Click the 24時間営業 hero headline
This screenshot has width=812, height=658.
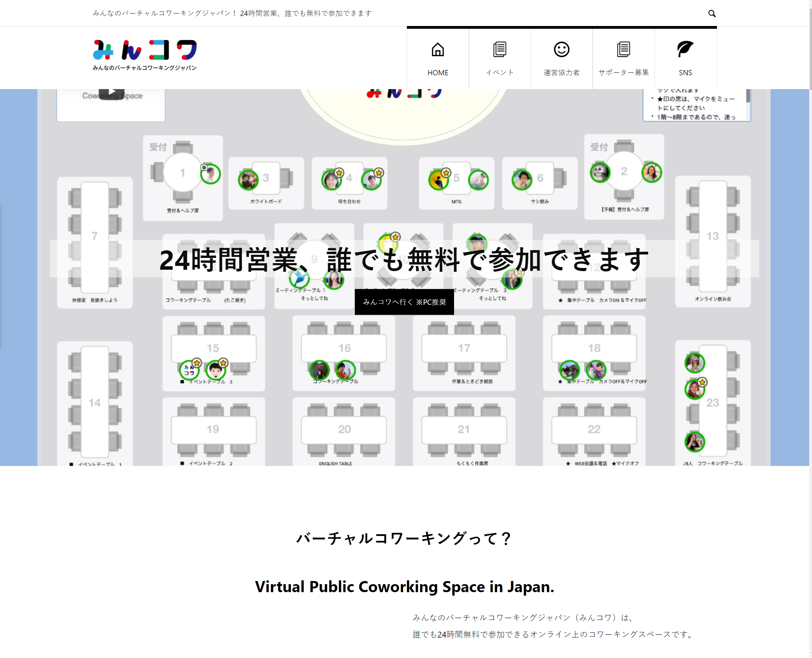pyautogui.click(x=404, y=260)
